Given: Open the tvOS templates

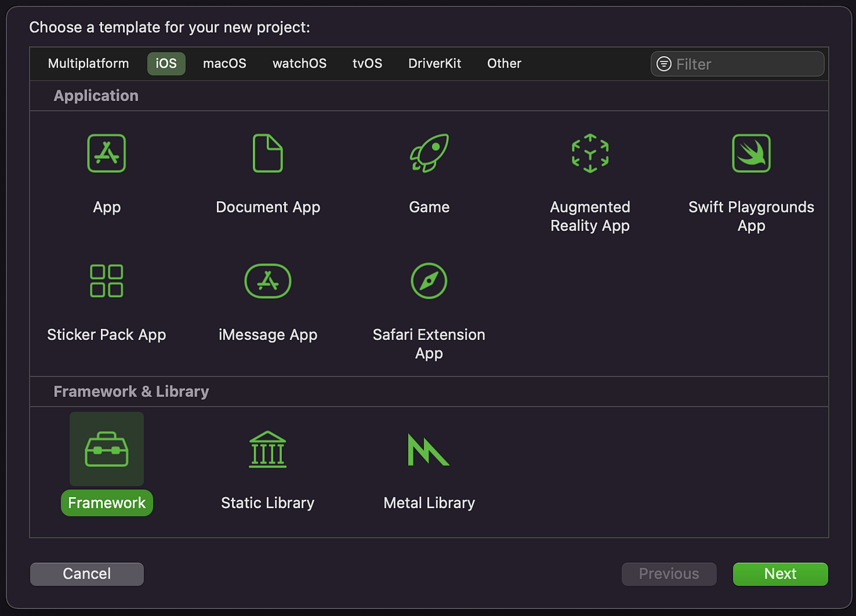Looking at the screenshot, I should pos(367,63).
